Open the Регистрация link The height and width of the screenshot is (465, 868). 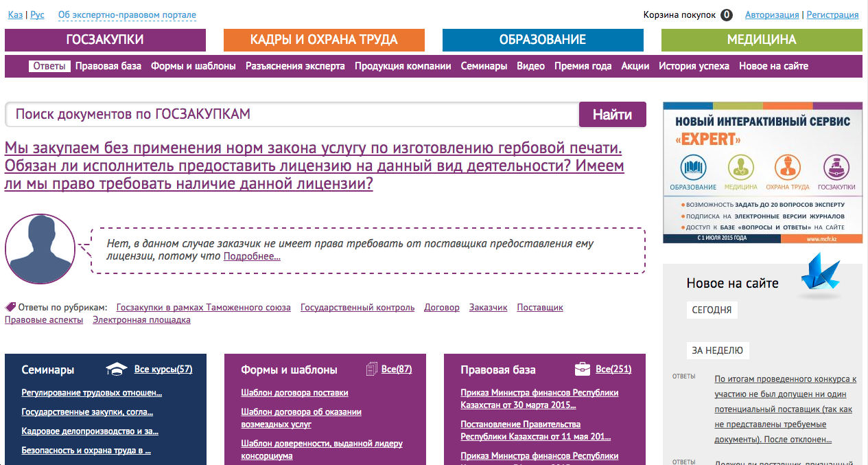coord(832,14)
